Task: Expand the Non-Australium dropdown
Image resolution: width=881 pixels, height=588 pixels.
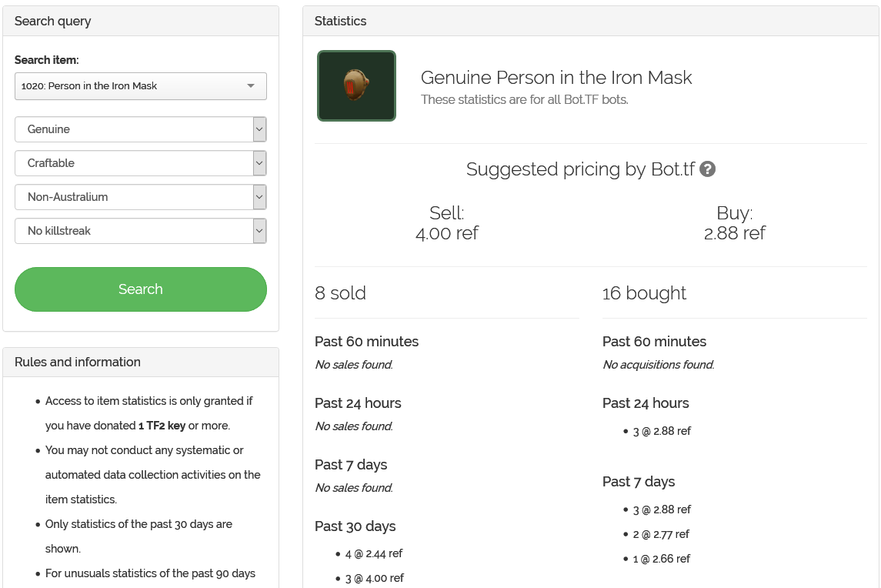Action: [x=141, y=197]
